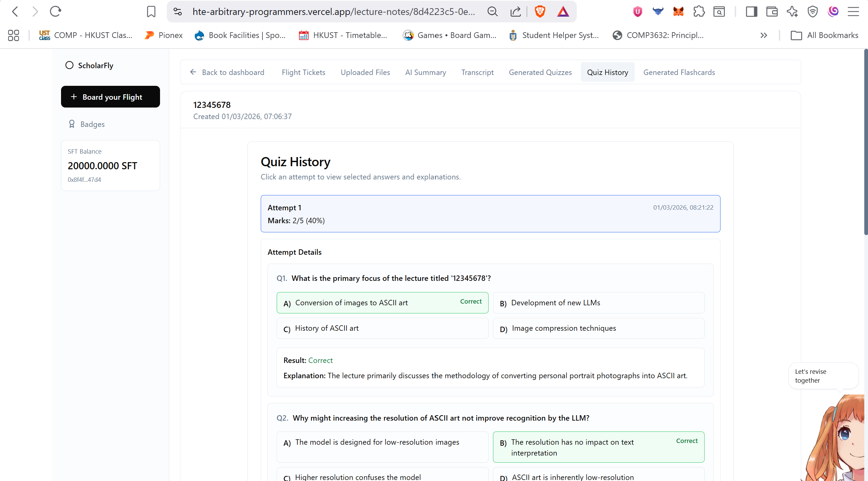868x481 pixels.
Task: Open the browser hamburger menu
Action: click(853, 12)
